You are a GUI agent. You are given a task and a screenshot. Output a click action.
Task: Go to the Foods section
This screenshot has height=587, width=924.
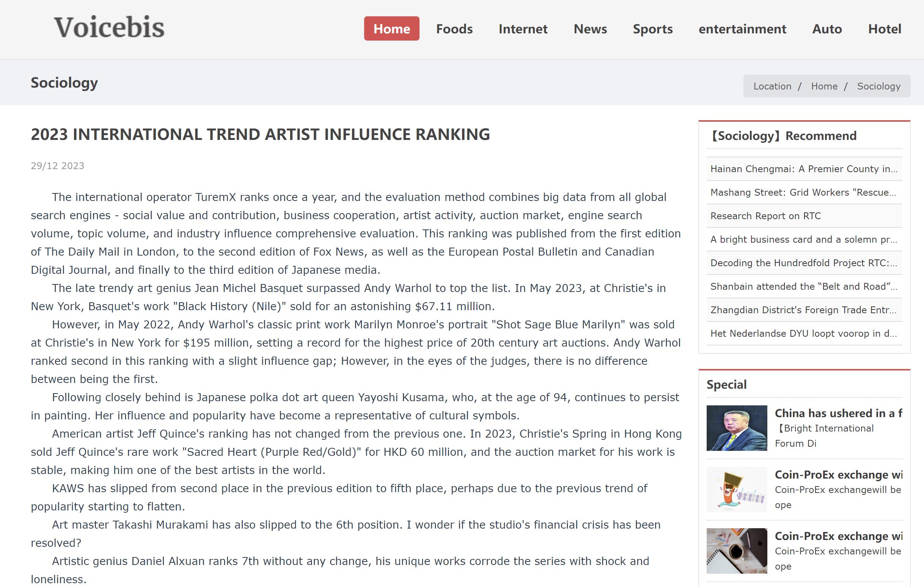point(454,29)
